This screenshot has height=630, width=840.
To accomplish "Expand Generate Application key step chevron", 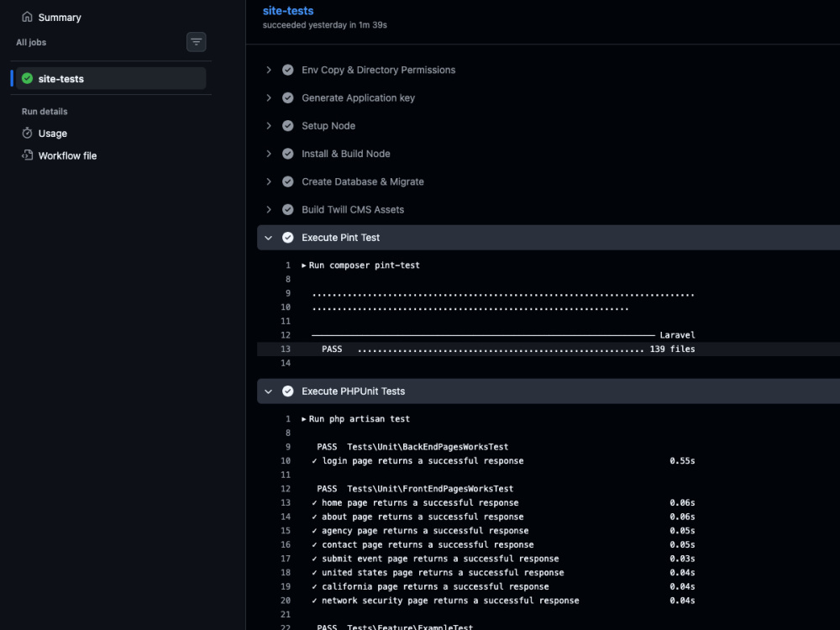I will (x=269, y=97).
